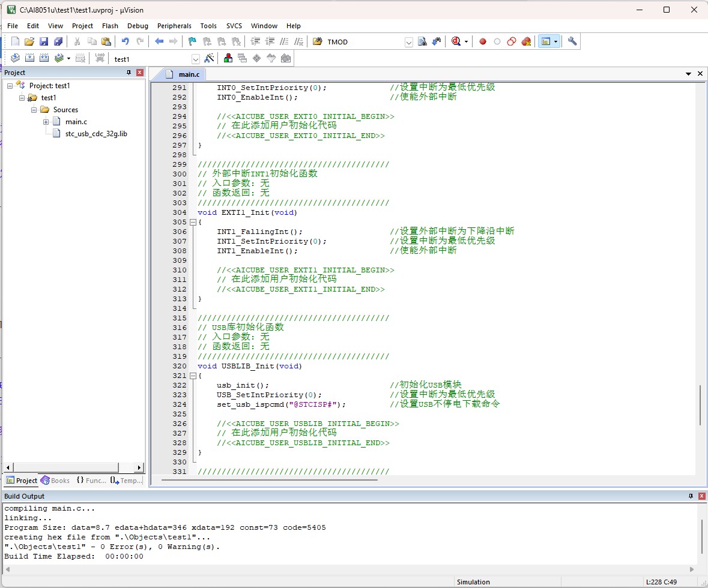
Task: Toggle auto-hide pin on the Build Output panel
Action: coord(691,496)
